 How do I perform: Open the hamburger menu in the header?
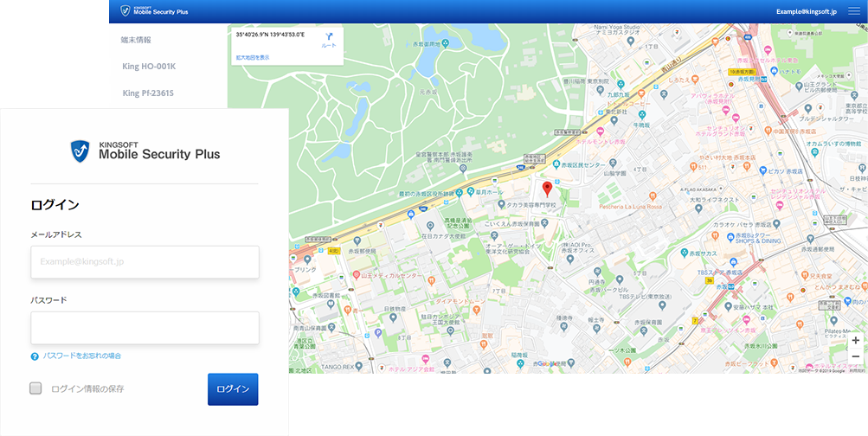click(854, 11)
